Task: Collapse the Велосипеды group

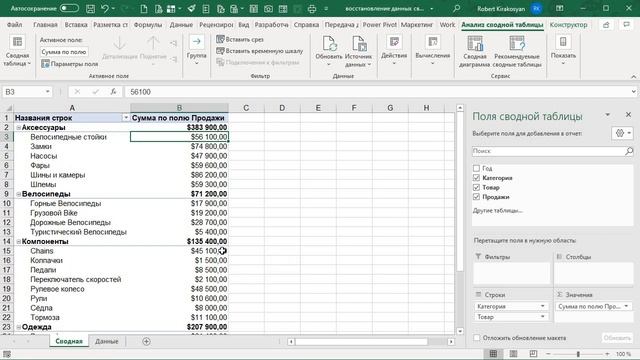Action: (x=18, y=194)
